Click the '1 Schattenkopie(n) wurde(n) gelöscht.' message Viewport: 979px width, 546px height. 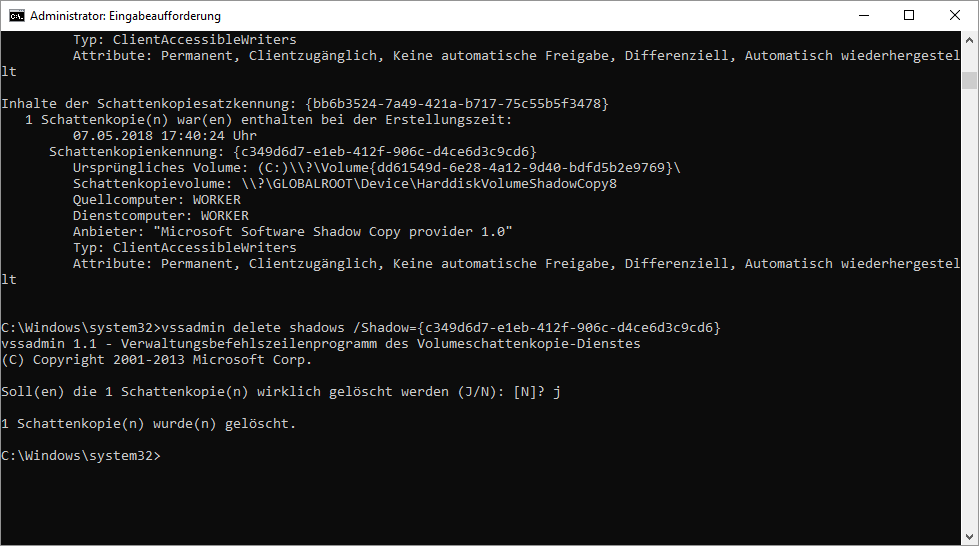(x=148, y=424)
